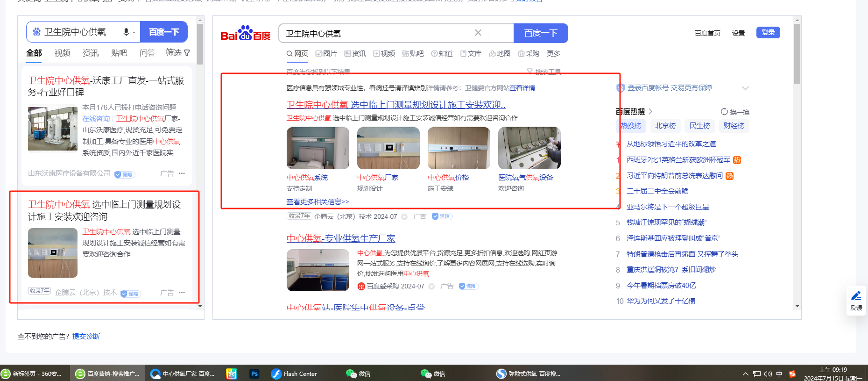This screenshot has height=381, width=868.
Task: Click the Sogou input tray icon
Action: point(792,374)
